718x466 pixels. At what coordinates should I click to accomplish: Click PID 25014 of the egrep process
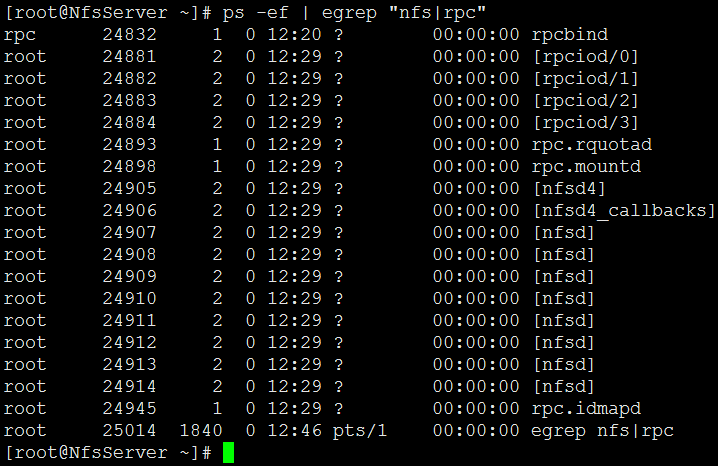(x=130, y=430)
